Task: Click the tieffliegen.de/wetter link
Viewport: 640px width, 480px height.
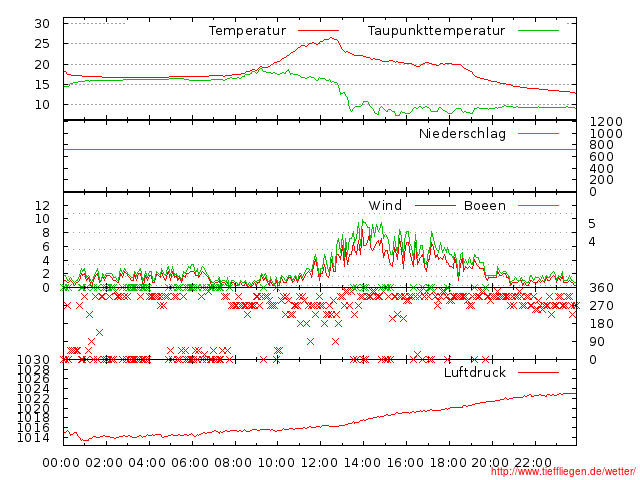Action: point(563,472)
